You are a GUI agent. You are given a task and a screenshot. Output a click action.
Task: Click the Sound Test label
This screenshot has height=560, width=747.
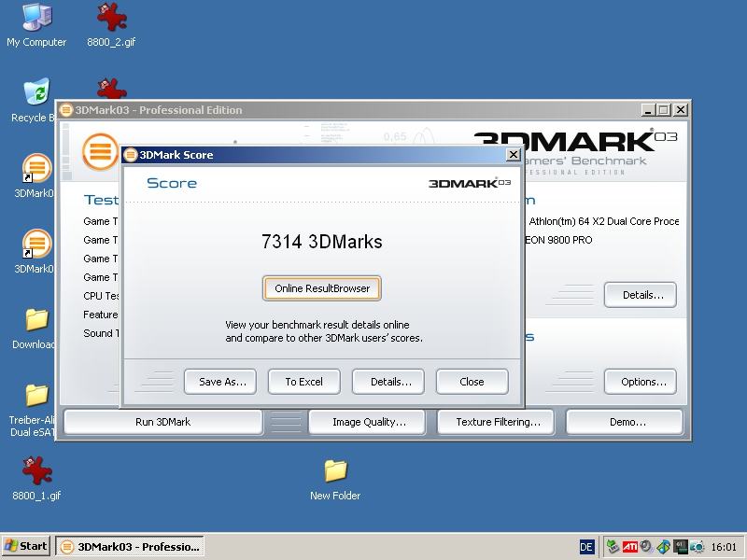[x=101, y=333]
